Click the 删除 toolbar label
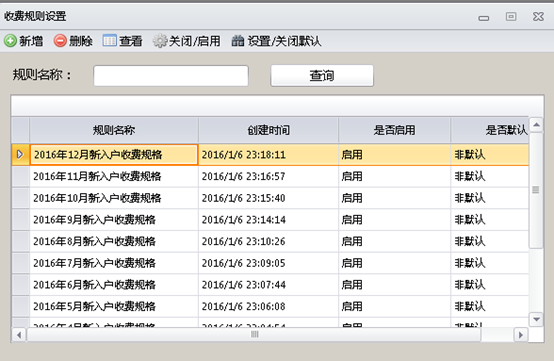554x361 pixels. tap(81, 41)
